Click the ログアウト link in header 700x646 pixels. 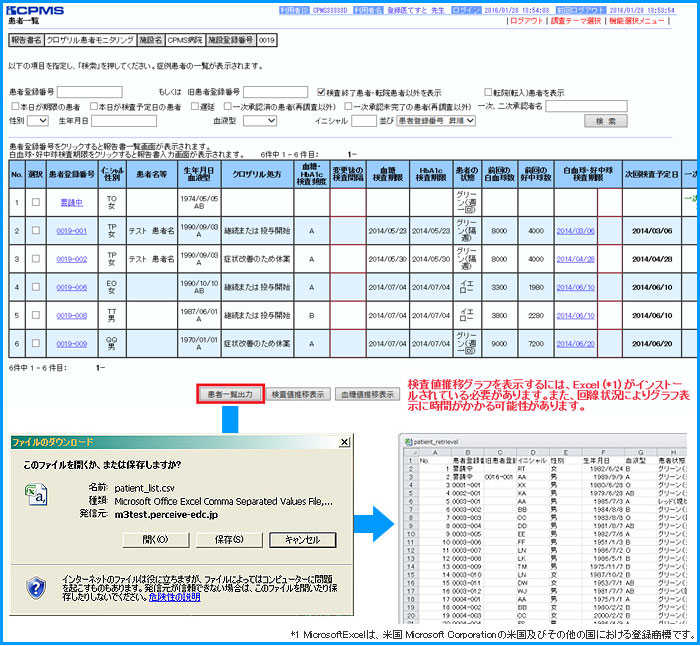click(527, 19)
